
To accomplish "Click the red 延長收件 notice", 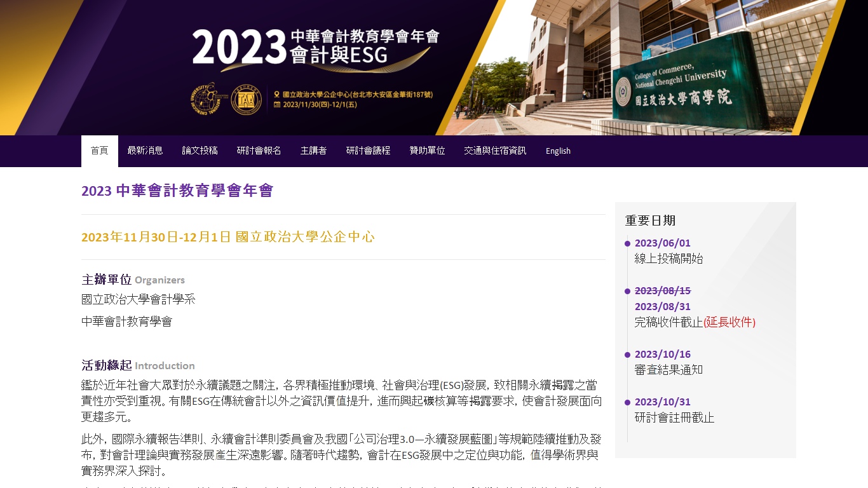I will click(729, 322).
